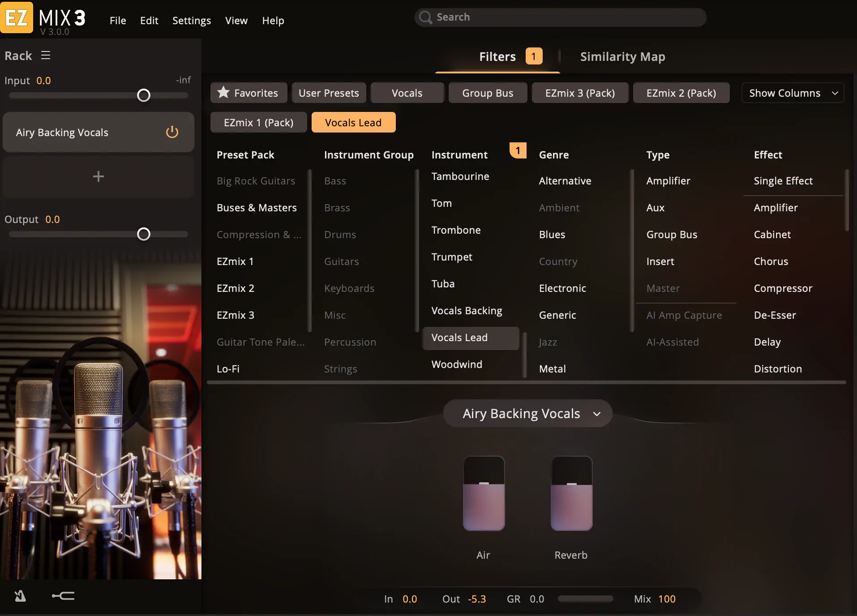
Task: Select Compressor effect
Action: [783, 288]
